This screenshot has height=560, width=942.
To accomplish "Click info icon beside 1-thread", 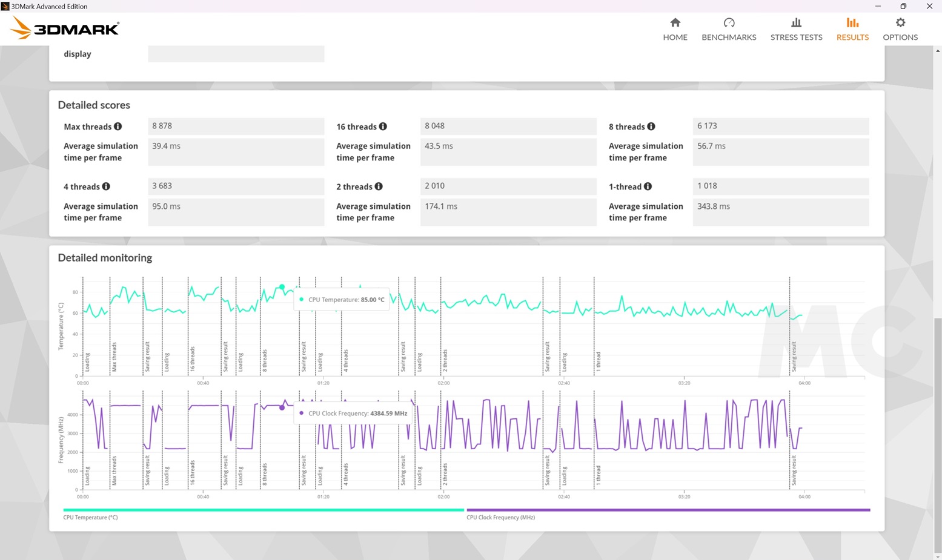I will point(648,186).
